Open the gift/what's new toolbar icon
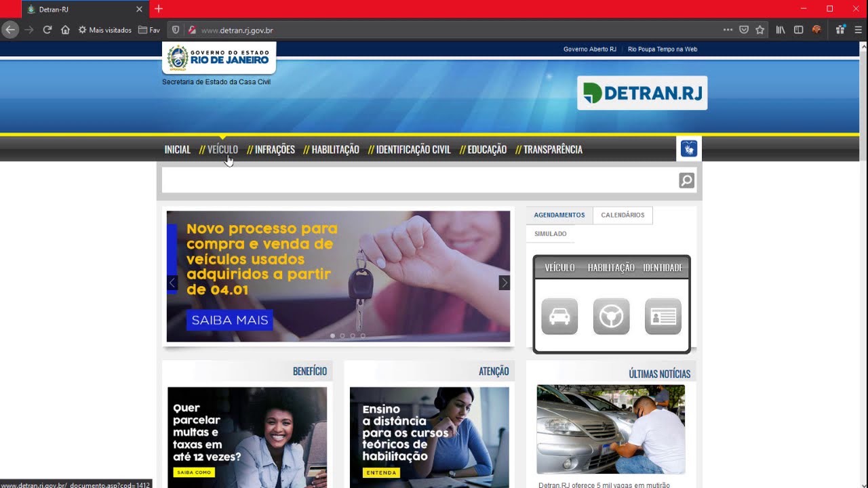 840,30
